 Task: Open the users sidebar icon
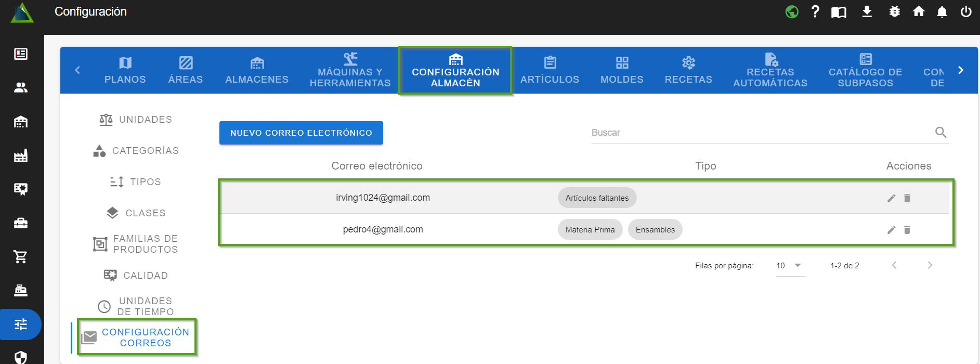tap(21, 88)
